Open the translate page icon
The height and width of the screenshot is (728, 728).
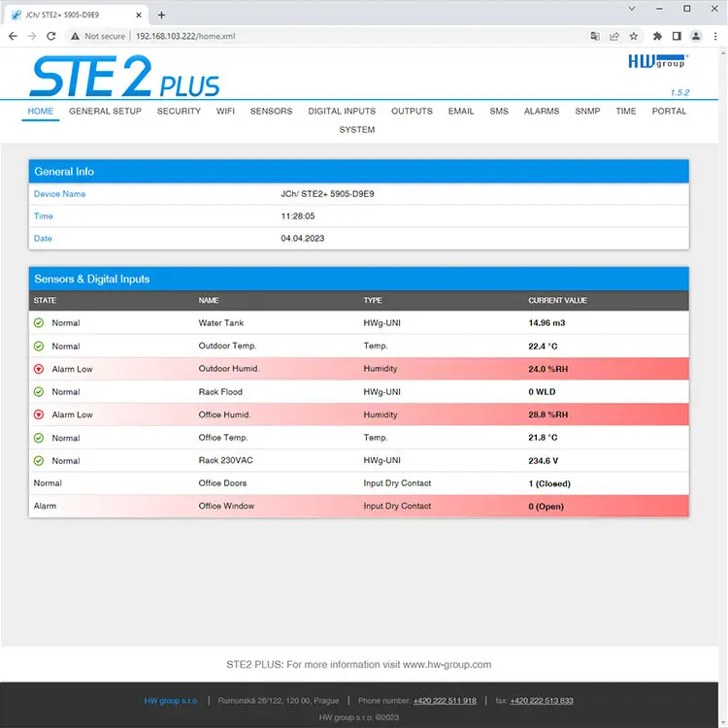[595, 36]
